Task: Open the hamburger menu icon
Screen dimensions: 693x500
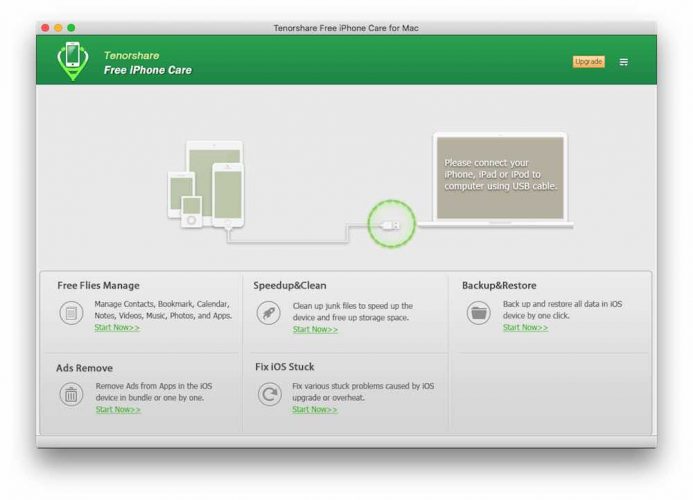Action: [x=624, y=62]
